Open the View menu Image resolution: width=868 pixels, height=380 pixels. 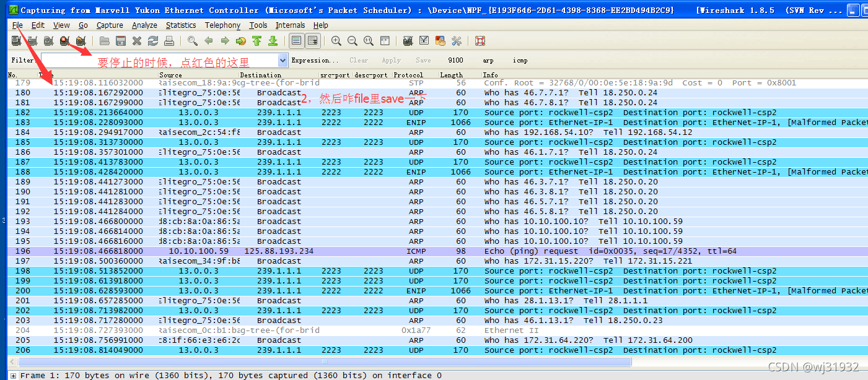61,25
